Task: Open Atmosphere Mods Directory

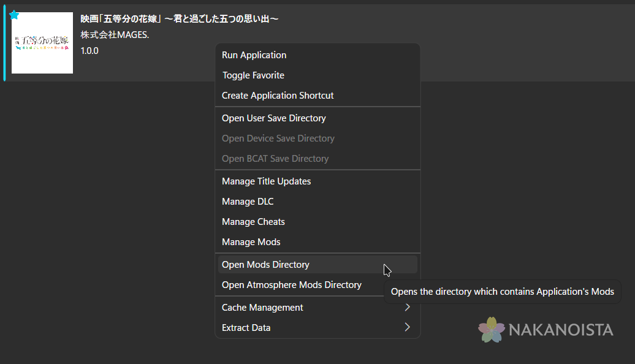Action: [x=292, y=285]
